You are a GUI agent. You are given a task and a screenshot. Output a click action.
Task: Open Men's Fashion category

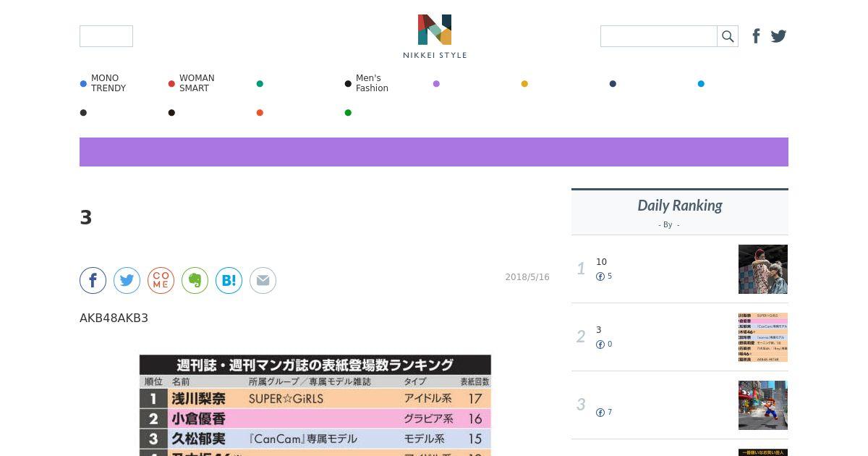(367, 83)
